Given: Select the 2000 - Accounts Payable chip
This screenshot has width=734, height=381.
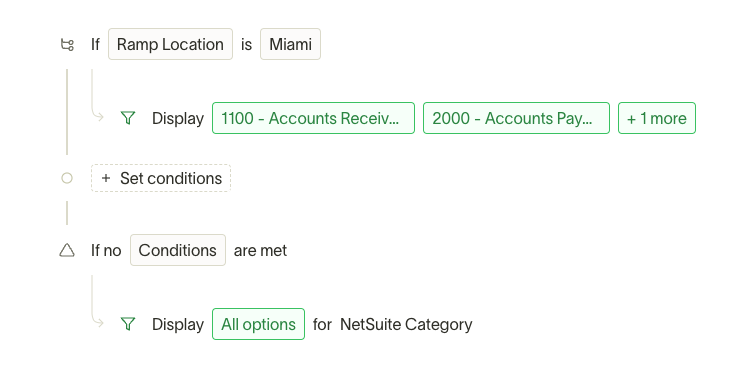Looking at the screenshot, I should point(516,118).
